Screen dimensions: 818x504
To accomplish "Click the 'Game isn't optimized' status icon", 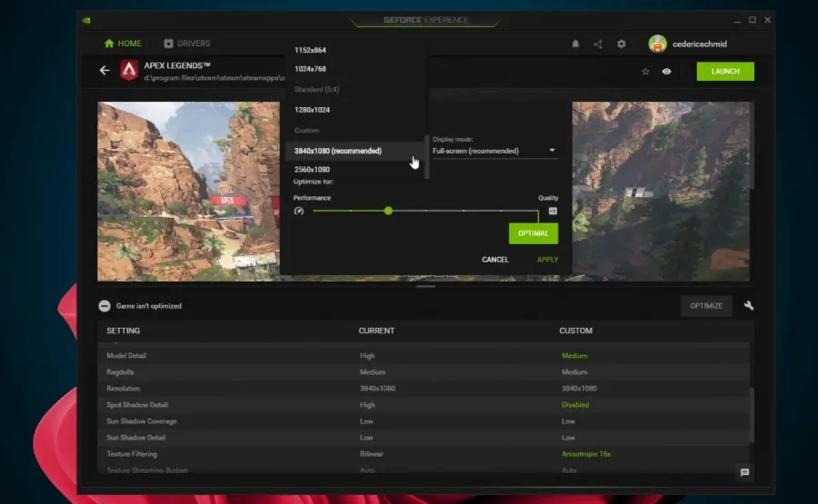I will coord(105,306).
